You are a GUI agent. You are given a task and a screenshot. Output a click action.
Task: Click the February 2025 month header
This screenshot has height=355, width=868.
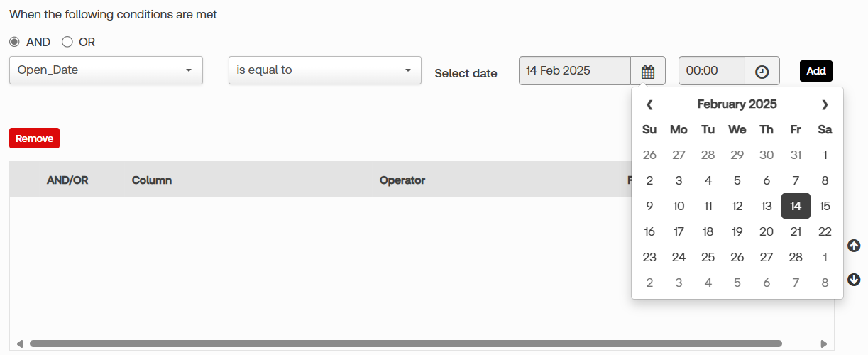(x=737, y=104)
